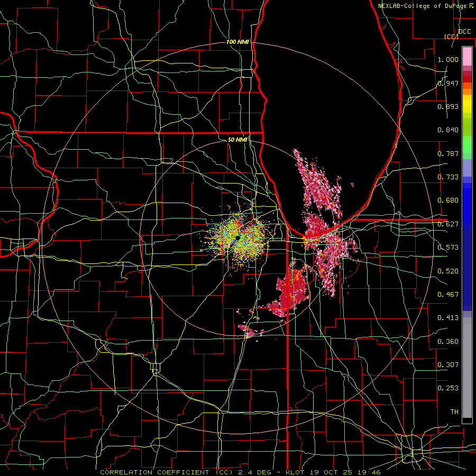Select the 0.413 scale value
Screen dimensions: 476x476
[x=448, y=318]
